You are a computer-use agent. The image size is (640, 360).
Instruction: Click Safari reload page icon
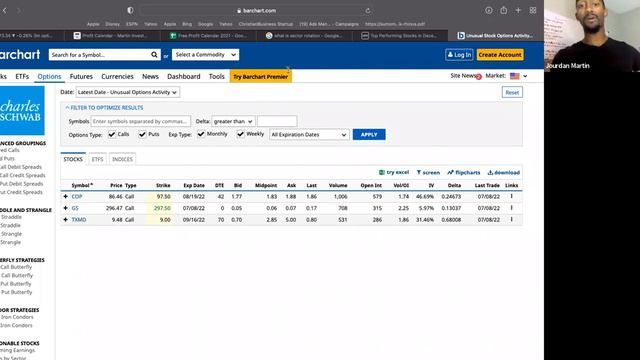tap(368, 11)
